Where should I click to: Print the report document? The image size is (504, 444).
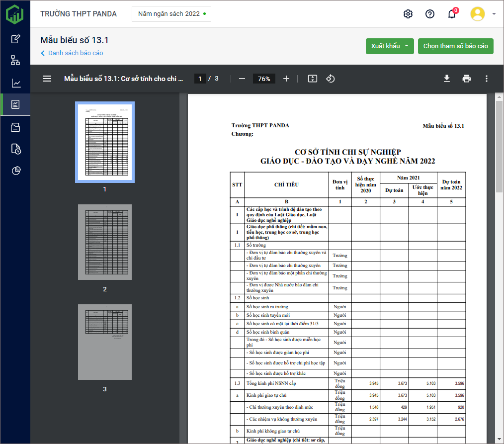click(467, 79)
